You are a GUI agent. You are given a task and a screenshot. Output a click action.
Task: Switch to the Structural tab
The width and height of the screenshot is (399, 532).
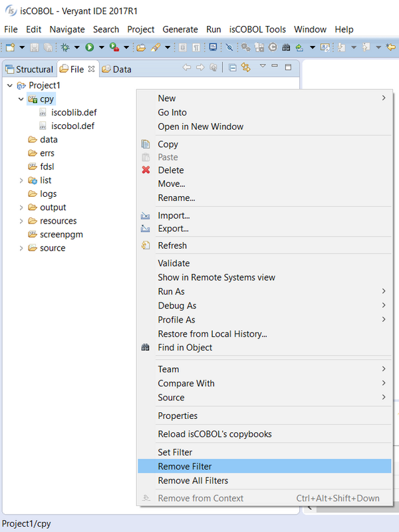pos(29,69)
